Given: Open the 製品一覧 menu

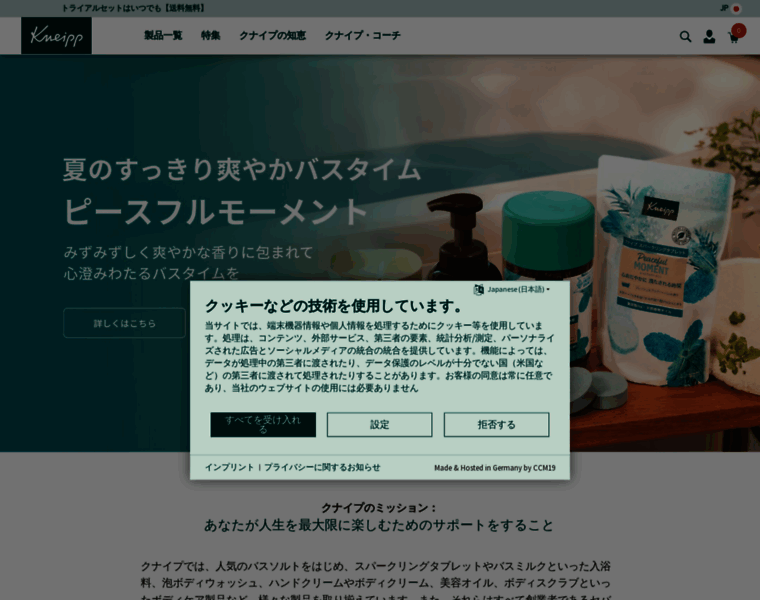Looking at the screenshot, I should point(163,35).
